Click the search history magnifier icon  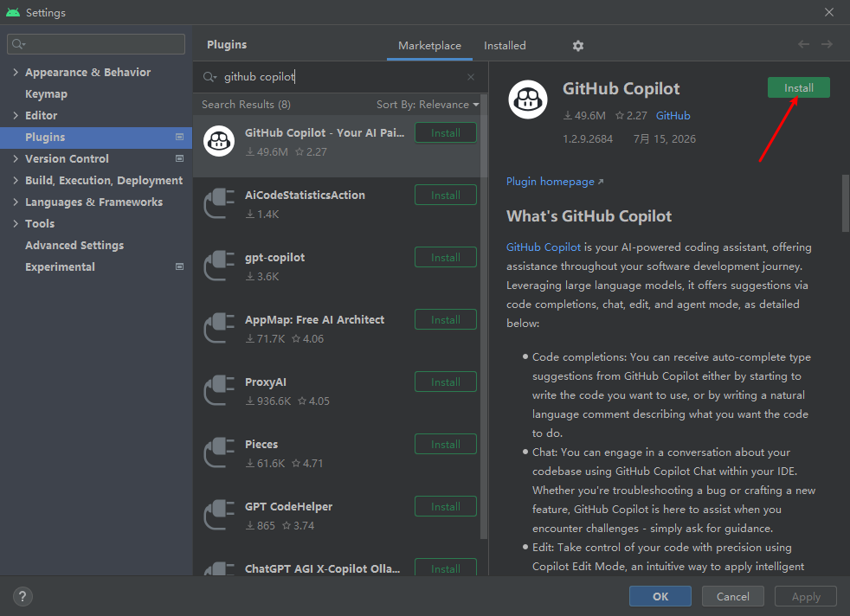coord(209,77)
